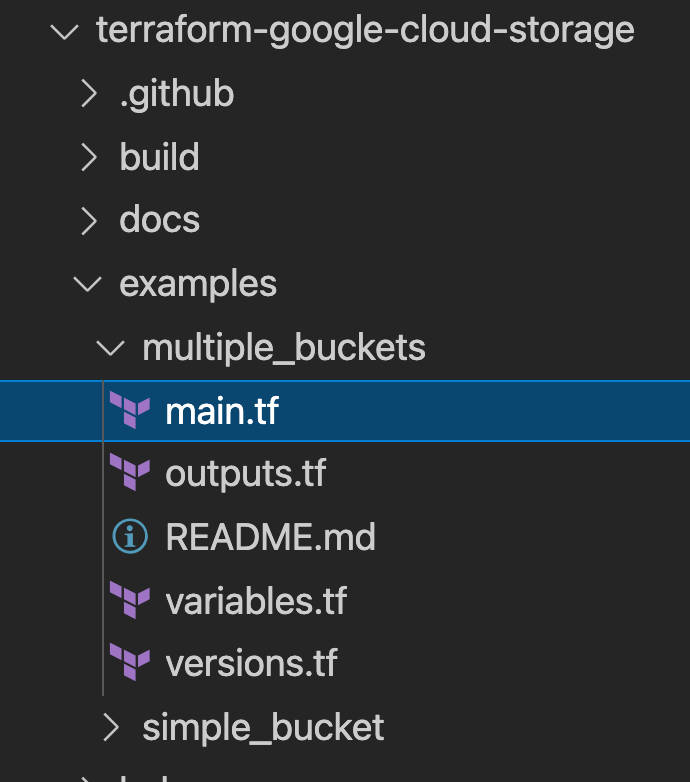Select the docs folder label
Image resolution: width=690 pixels, height=782 pixels.
click(x=160, y=220)
